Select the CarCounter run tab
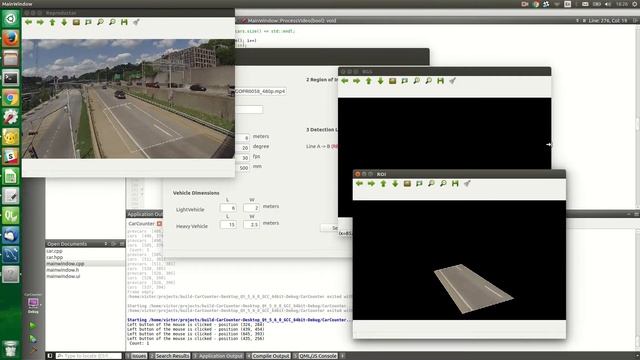The height and width of the screenshot is (360, 640). 141,224
